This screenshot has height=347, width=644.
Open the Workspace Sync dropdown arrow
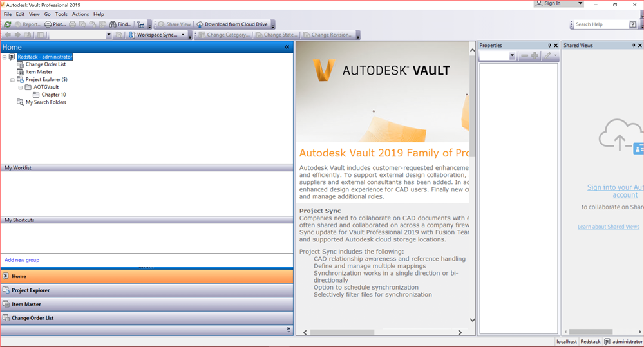[x=183, y=35]
